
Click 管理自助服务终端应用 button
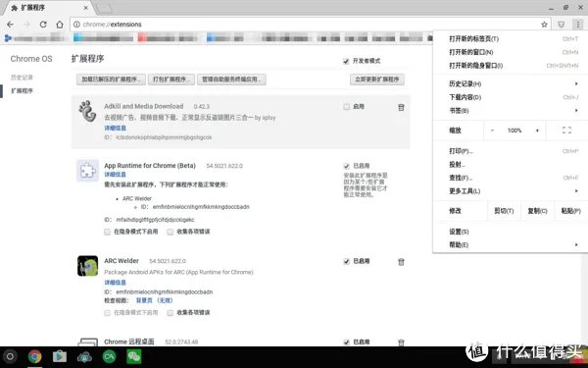tap(231, 79)
